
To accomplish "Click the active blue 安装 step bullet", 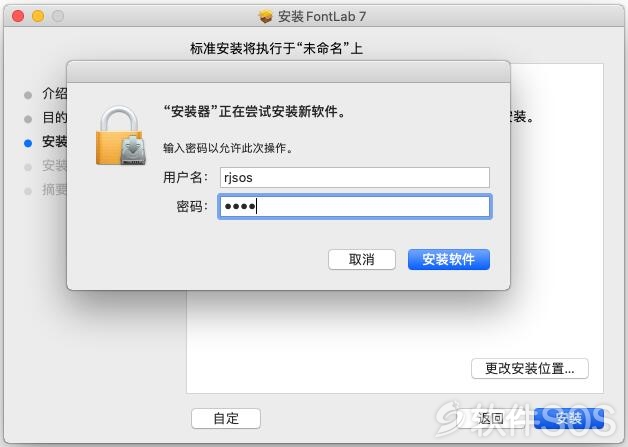I will 28,143.
